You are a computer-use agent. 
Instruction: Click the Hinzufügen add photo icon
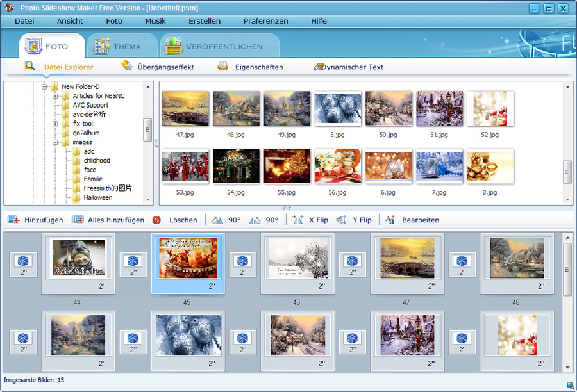(13, 220)
